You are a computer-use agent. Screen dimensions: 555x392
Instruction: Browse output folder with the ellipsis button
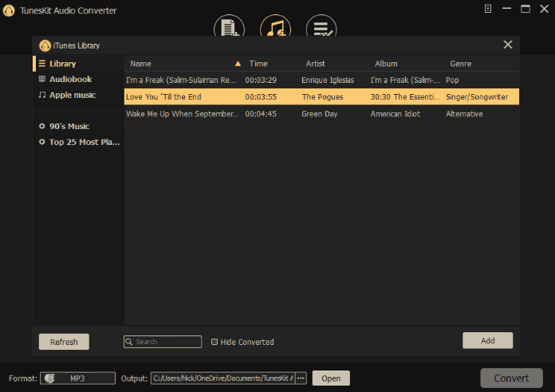pos(301,378)
